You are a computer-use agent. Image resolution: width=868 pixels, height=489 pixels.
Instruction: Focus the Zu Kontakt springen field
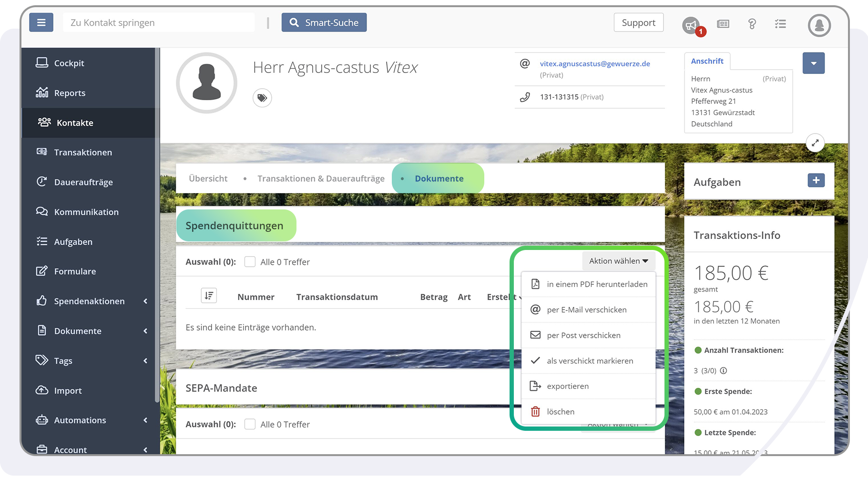(159, 22)
